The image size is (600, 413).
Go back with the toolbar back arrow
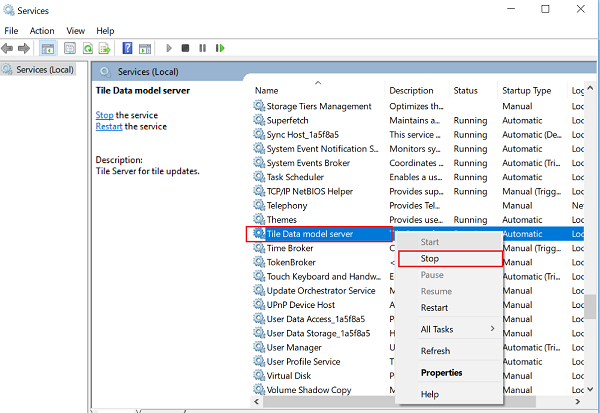click(x=7, y=48)
